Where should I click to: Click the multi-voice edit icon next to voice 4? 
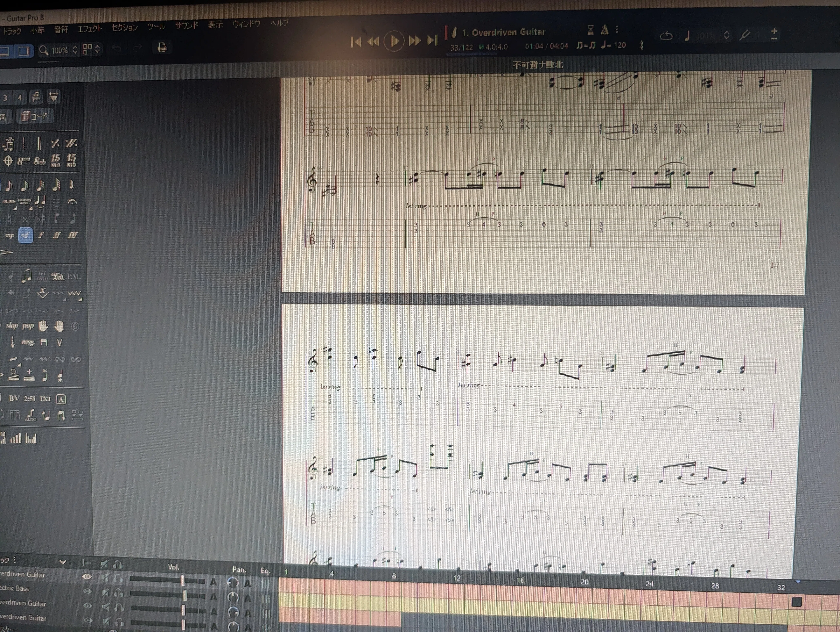pos(36,97)
